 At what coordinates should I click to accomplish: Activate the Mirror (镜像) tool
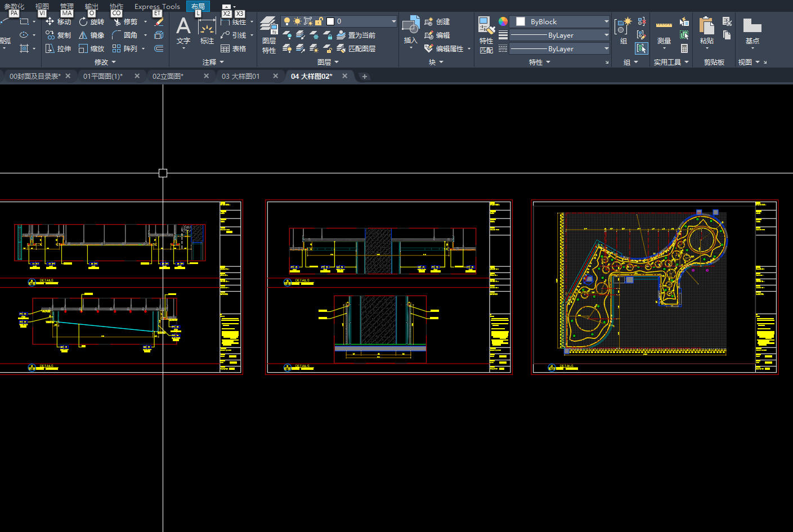point(91,35)
